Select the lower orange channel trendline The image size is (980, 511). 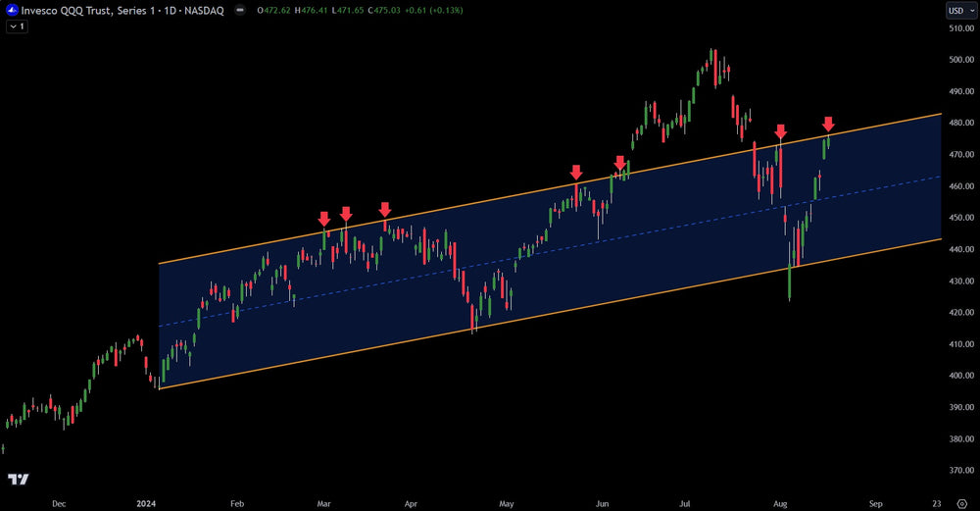point(588,304)
